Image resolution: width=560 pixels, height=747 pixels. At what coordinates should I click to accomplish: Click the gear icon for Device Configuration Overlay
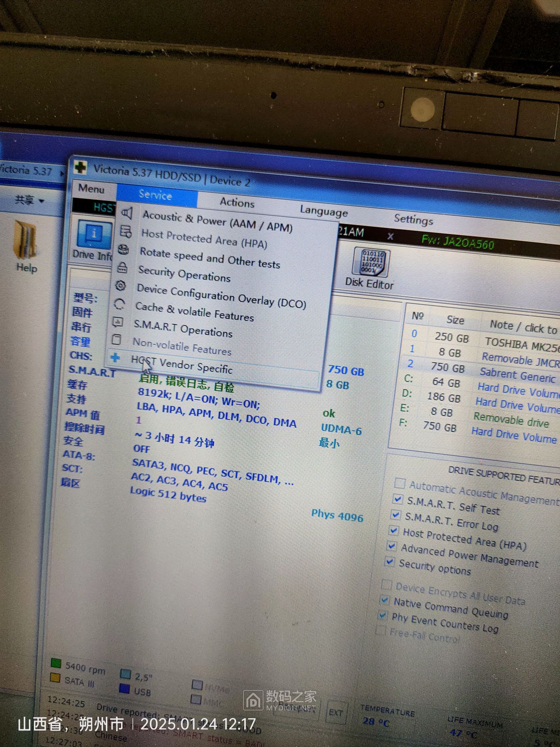click(121, 286)
